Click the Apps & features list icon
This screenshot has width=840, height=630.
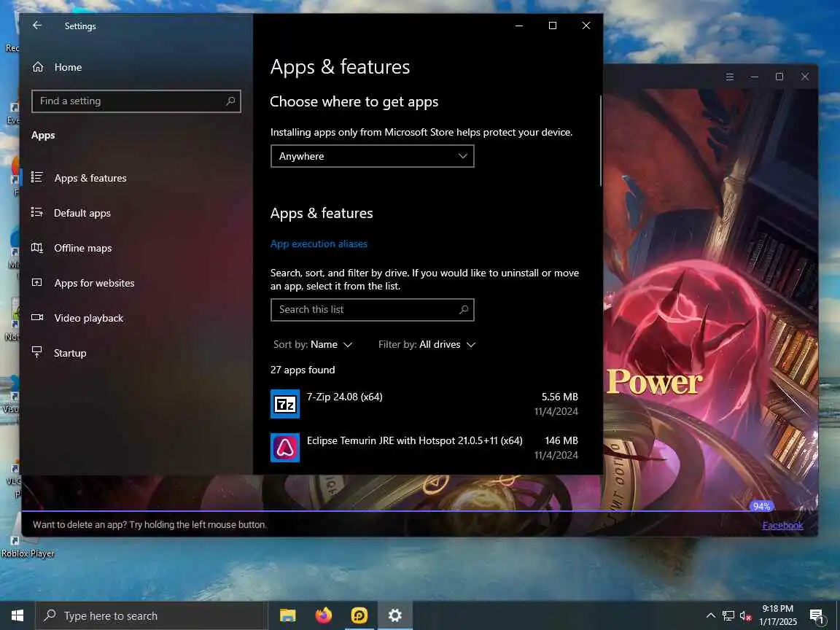pos(37,176)
